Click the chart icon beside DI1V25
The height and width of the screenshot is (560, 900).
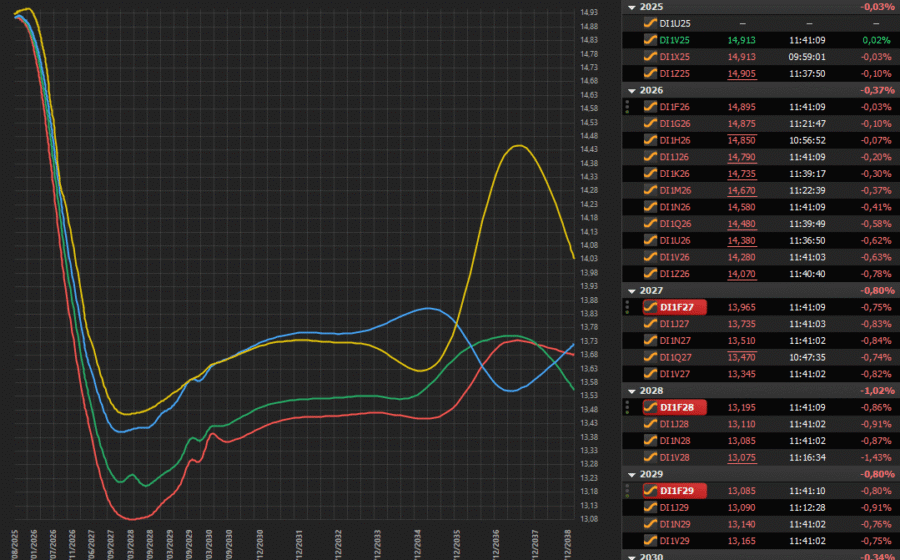click(x=650, y=40)
